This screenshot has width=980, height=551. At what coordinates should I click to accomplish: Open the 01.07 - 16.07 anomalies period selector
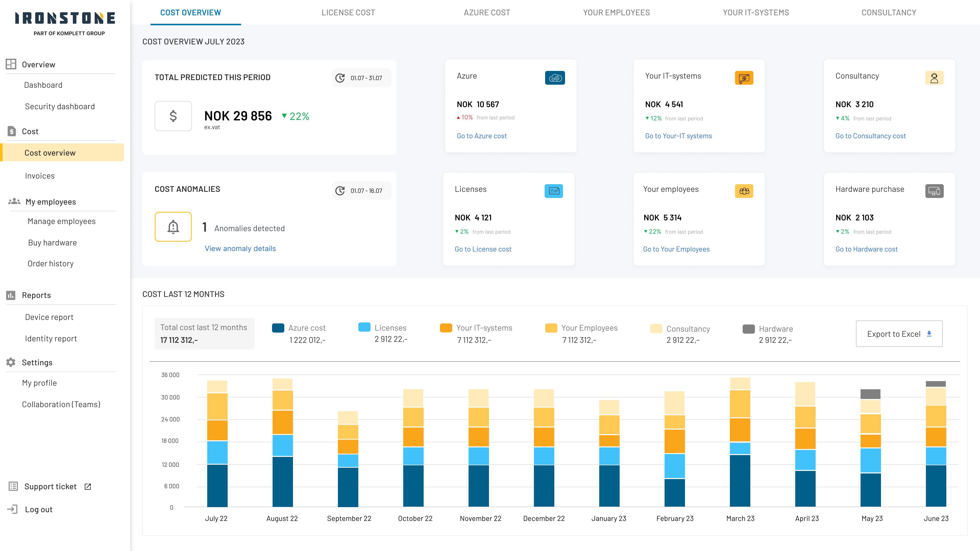click(361, 191)
